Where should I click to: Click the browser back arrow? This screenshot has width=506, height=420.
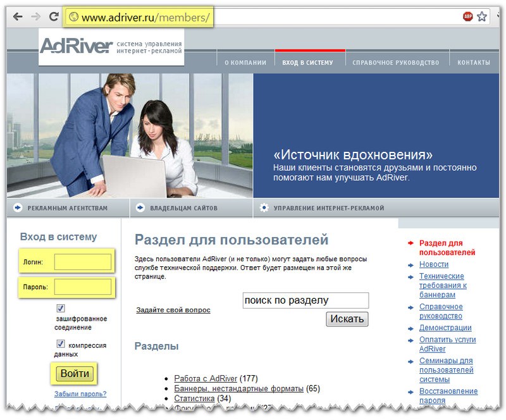pos(18,16)
